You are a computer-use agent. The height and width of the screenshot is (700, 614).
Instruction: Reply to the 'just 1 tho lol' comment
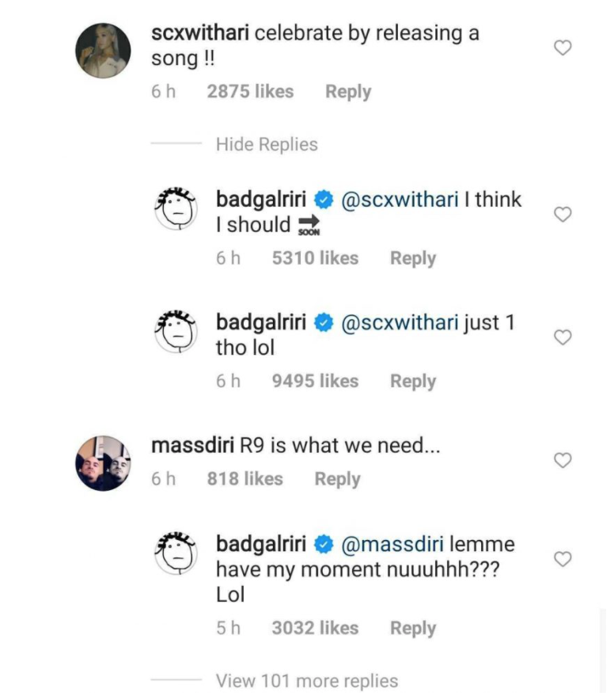point(413,381)
